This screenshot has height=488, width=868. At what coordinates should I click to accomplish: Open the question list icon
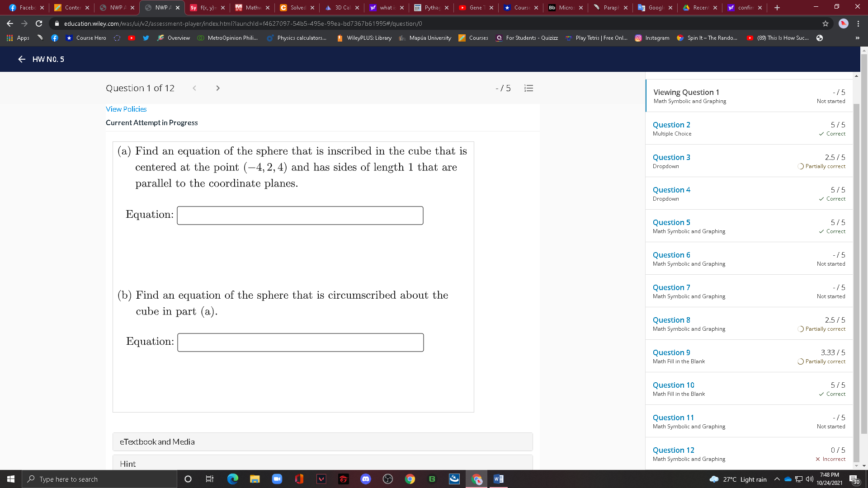click(x=528, y=88)
